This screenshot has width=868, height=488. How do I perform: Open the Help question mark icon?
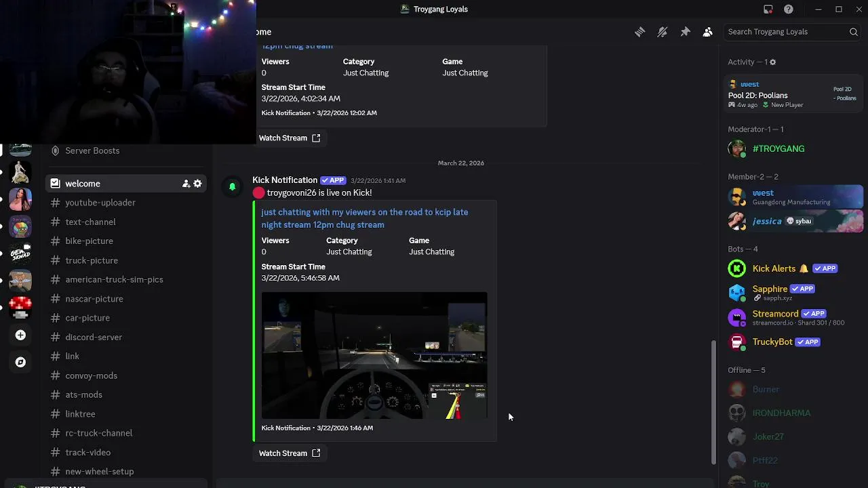tap(789, 9)
